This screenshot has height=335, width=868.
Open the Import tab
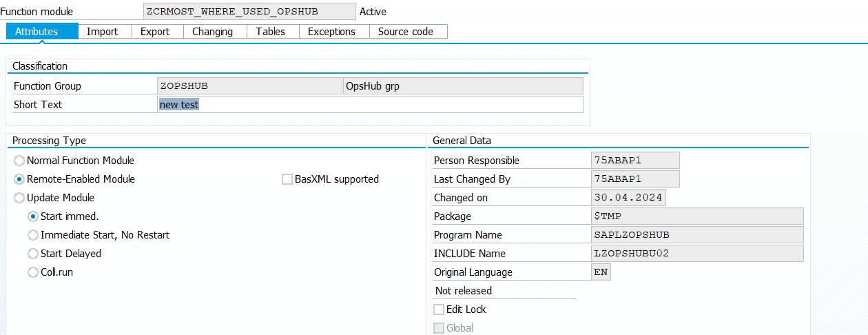pyautogui.click(x=102, y=32)
